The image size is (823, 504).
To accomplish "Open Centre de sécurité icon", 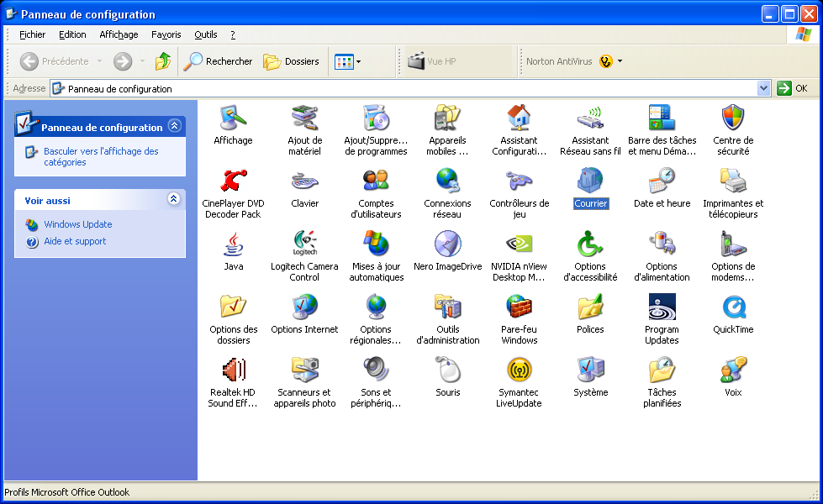I will point(733,118).
